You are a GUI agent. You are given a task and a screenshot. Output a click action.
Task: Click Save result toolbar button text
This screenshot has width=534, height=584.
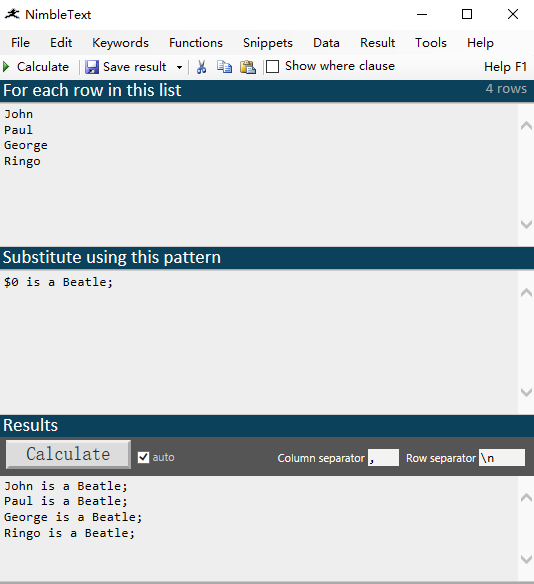click(x=134, y=67)
